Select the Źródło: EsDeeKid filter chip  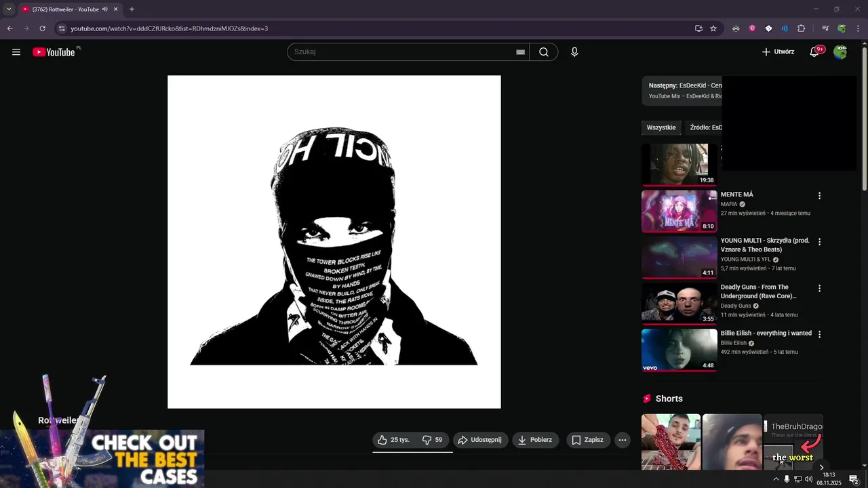coord(704,127)
